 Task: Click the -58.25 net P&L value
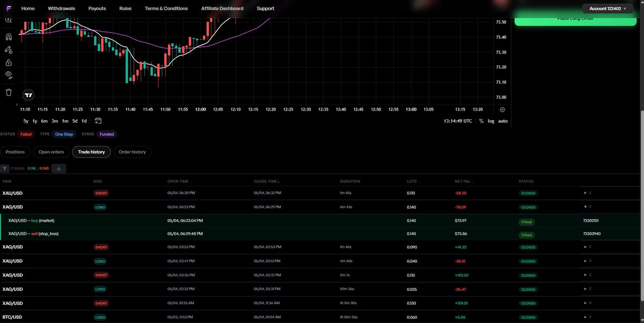[460, 193]
